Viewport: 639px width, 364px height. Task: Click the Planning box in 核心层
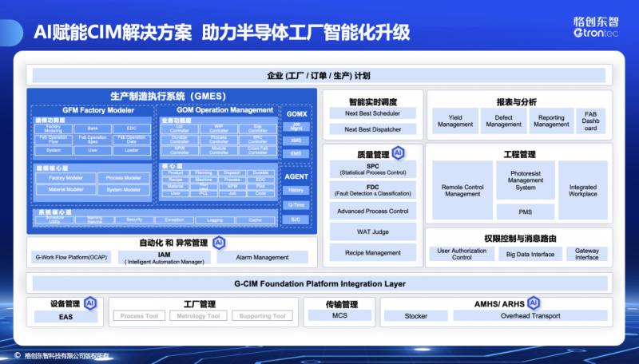coord(204,172)
